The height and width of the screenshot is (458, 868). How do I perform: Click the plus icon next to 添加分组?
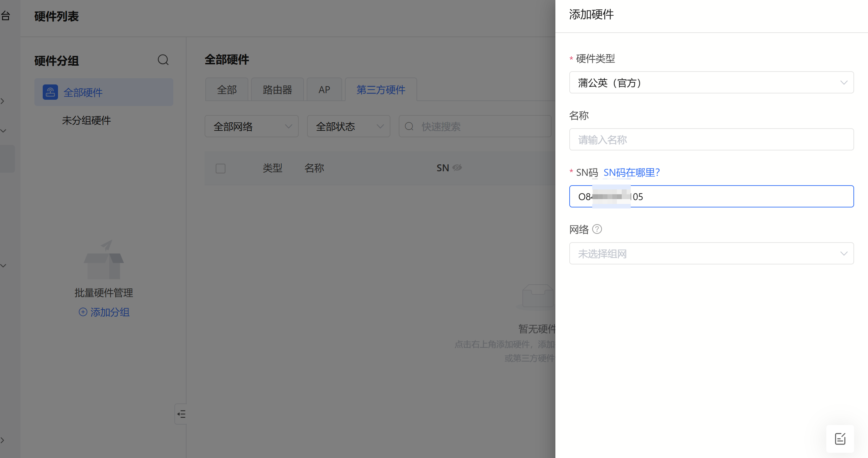83,312
